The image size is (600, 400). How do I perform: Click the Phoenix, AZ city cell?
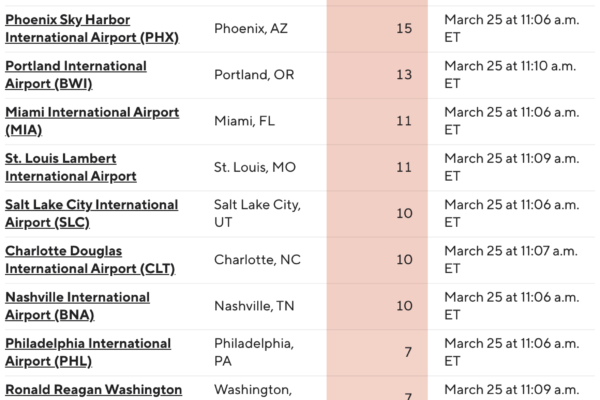tap(253, 28)
